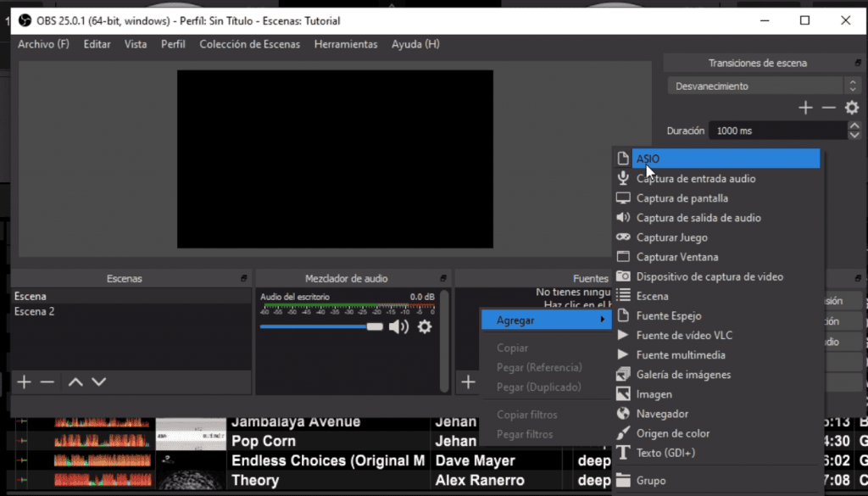Image resolution: width=868 pixels, height=496 pixels.
Task: Add a new scene
Action: pyautogui.click(x=24, y=382)
